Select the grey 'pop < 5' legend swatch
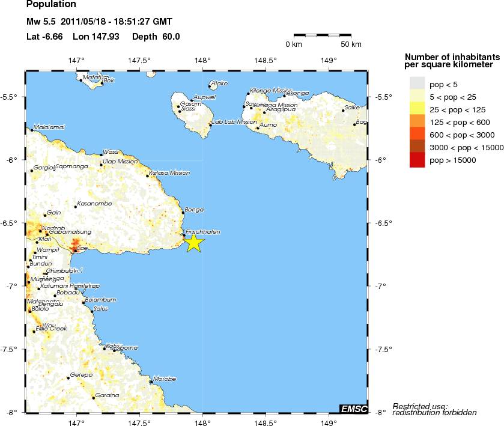Screen dimensions: 504x426 click(x=417, y=84)
